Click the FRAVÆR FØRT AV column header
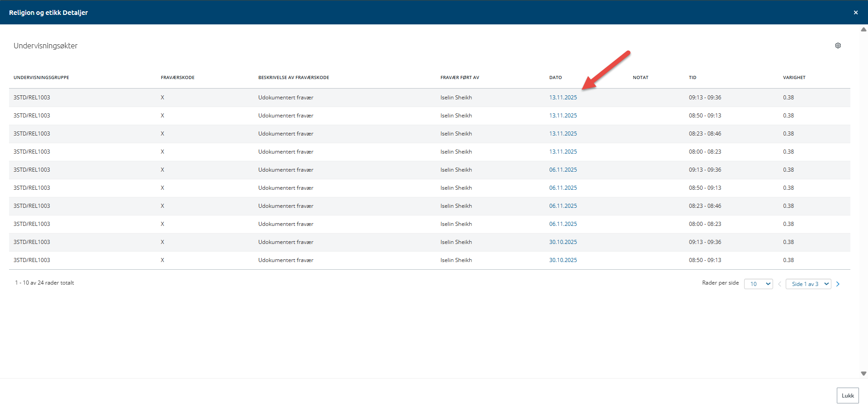Image resolution: width=868 pixels, height=412 pixels. coord(460,78)
